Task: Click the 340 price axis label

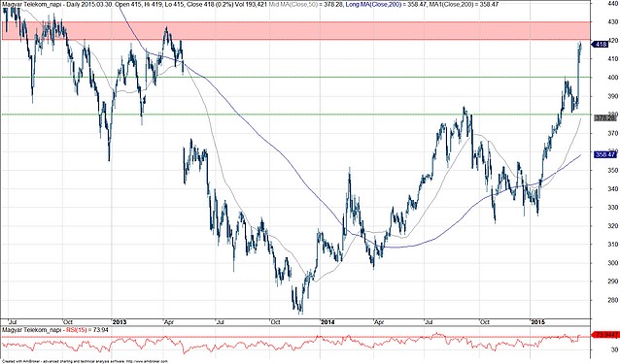Action: pyautogui.click(x=612, y=188)
